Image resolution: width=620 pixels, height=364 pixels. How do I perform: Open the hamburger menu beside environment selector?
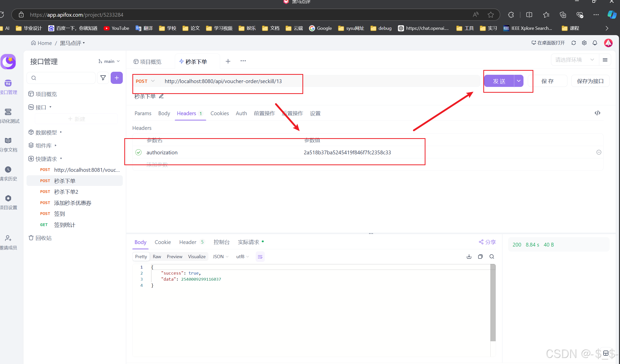(x=605, y=60)
